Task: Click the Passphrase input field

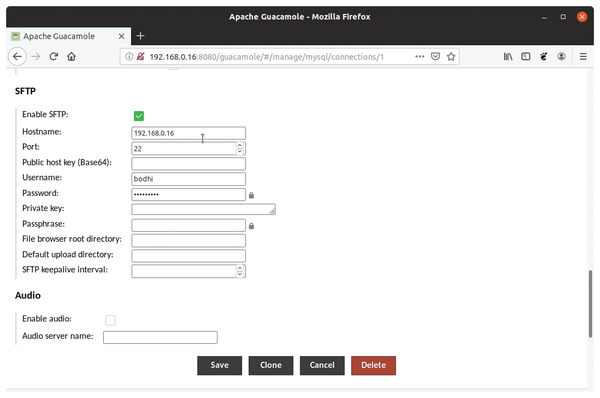Action: pos(188,225)
